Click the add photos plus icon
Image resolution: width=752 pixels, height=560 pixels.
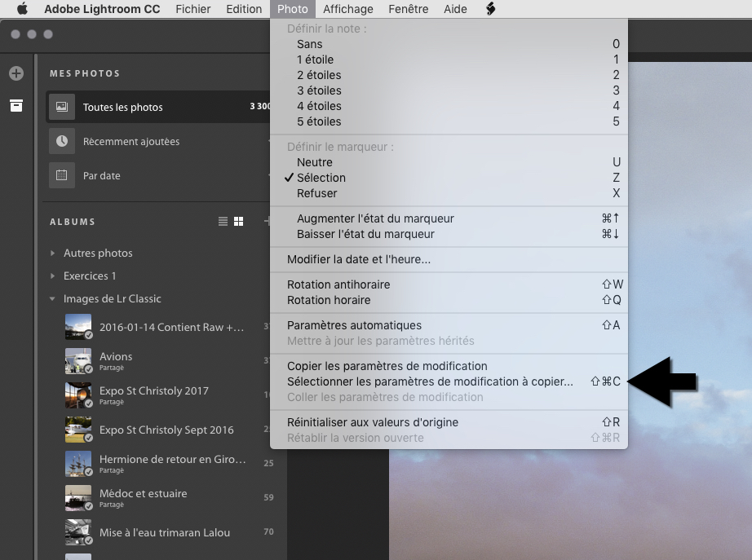[x=16, y=73]
